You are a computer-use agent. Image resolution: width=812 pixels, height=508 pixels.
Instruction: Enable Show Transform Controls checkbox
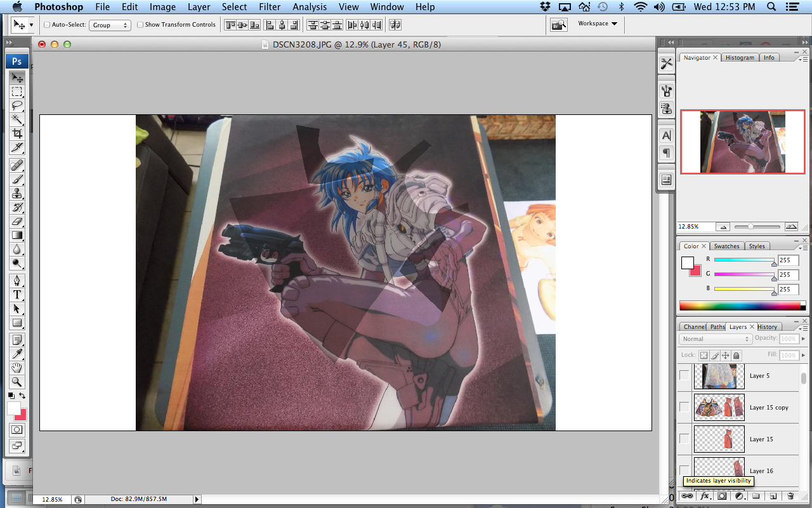coord(140,25)
